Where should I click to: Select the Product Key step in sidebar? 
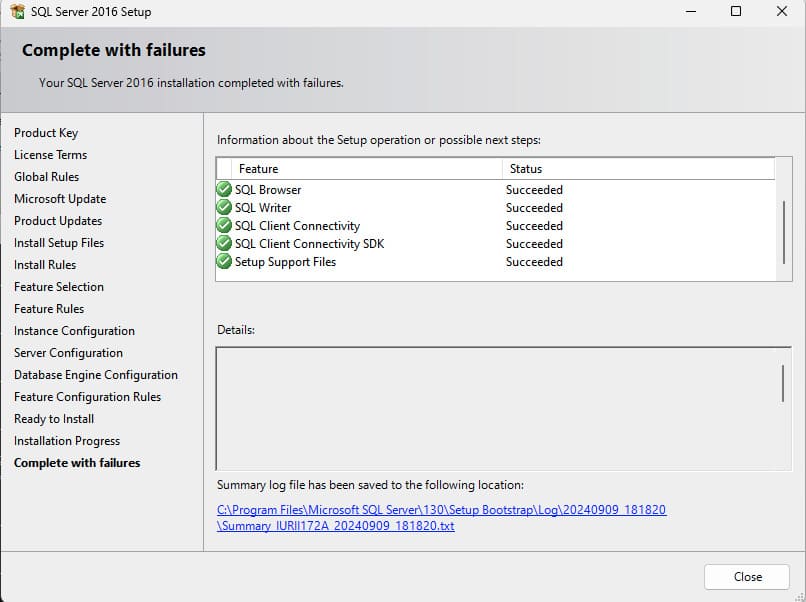[x=46, y=133]
